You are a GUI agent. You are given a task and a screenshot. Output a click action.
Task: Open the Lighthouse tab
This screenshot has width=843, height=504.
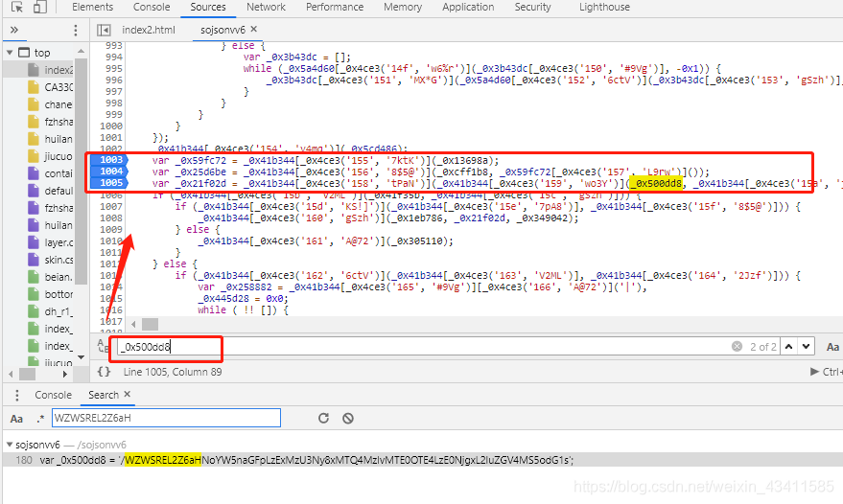click(604, 7)
